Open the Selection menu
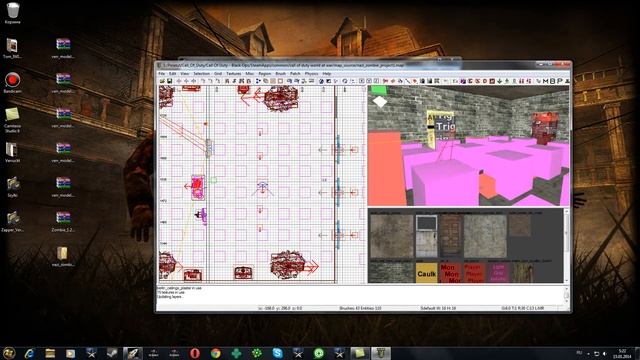The height and width of the screenshot is (360, 640). [x=202, y=73]
